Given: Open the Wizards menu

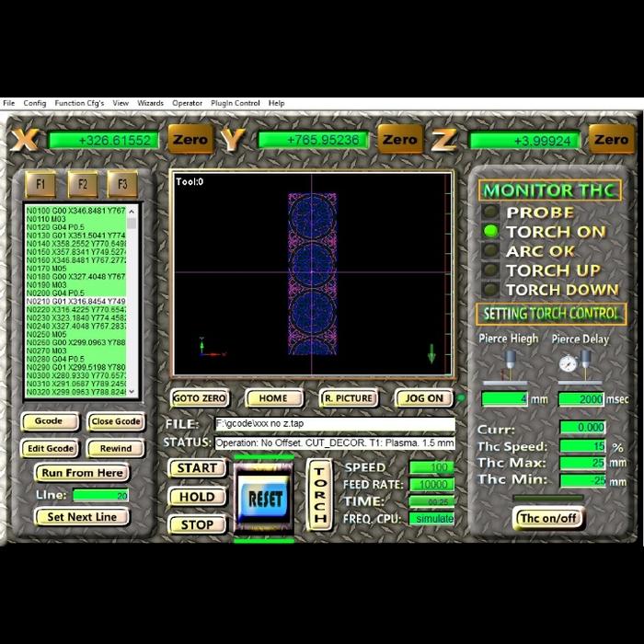Looking at the screenshot, I should pos(150,104).
